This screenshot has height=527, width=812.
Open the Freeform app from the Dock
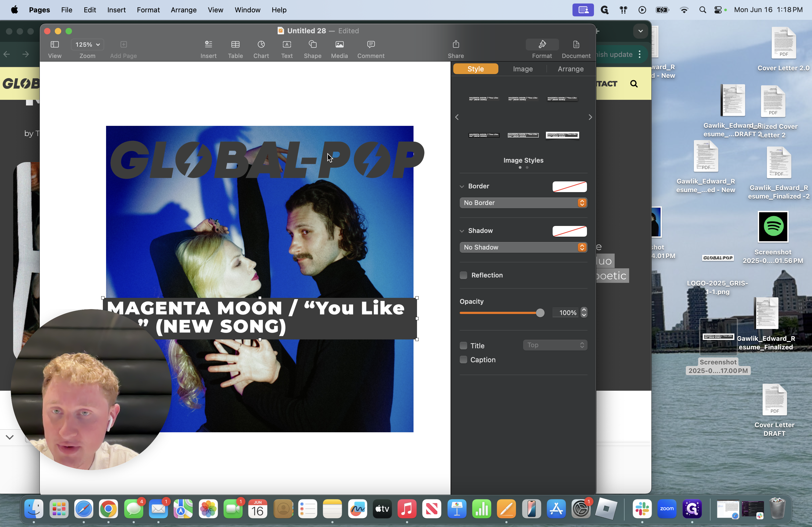point(357,509)
